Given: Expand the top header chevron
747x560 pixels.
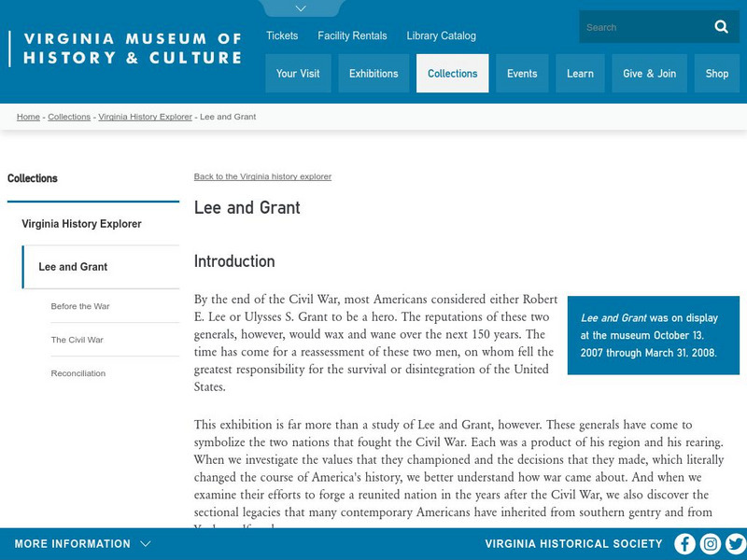Looking at the screenshot, I should coord(301,8).
